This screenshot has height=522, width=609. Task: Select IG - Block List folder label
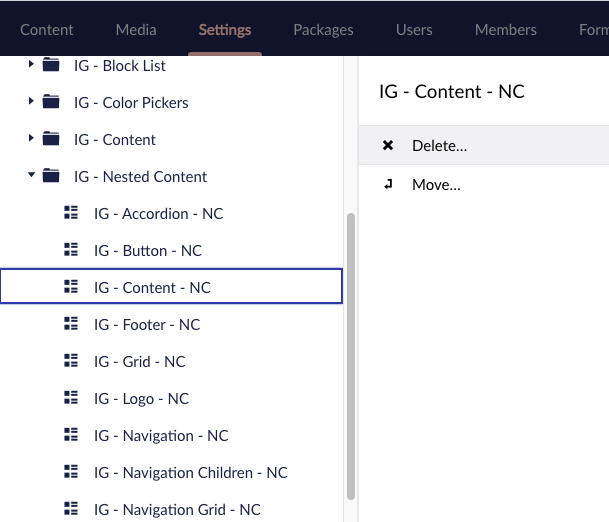point(120,66)
